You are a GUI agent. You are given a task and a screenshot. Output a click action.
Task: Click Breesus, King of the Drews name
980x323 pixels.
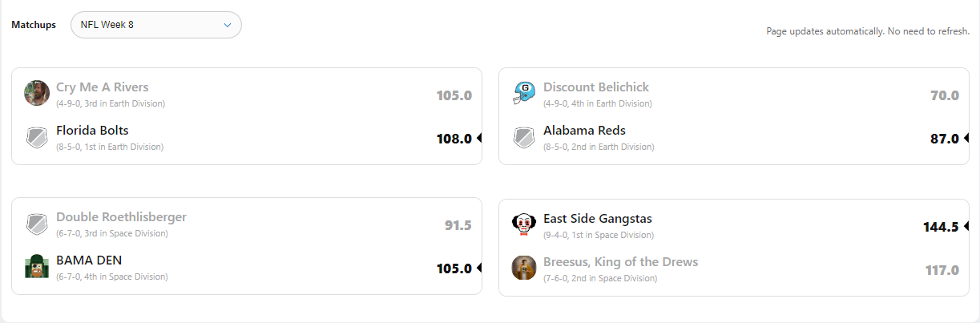click(x=620, y=262)
